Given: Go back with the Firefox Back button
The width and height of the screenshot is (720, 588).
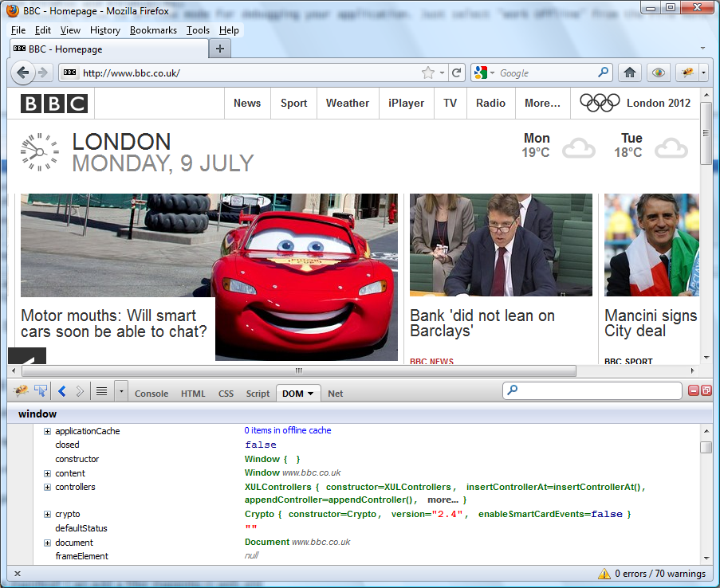Looking at the screenshot, I should coord(22,73).
